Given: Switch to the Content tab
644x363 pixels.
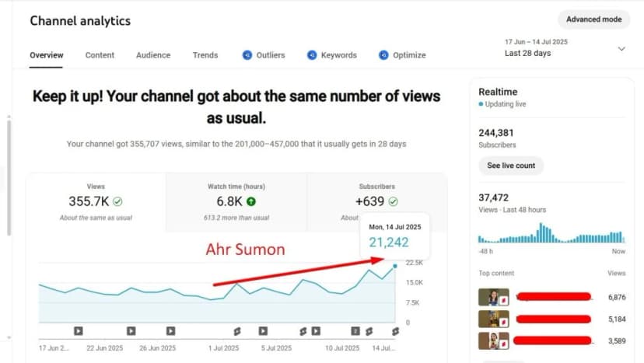Looking at the screenshot, I should [100, 55].
